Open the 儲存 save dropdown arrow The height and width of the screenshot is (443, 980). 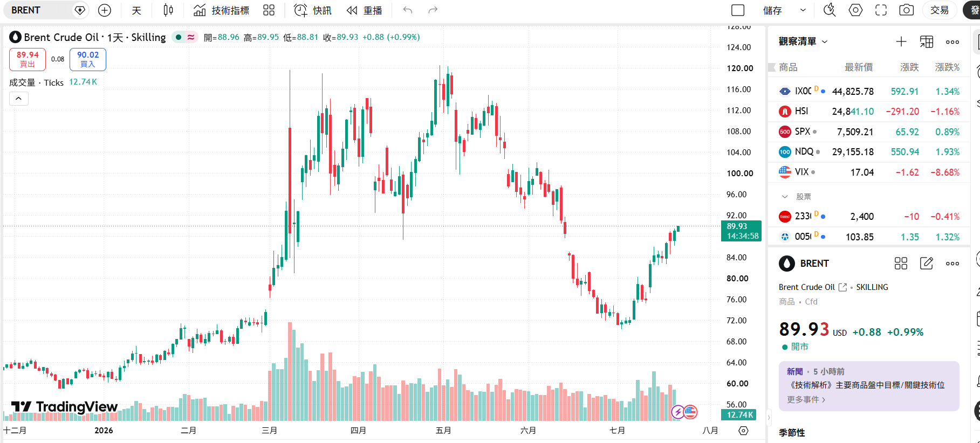803,10
